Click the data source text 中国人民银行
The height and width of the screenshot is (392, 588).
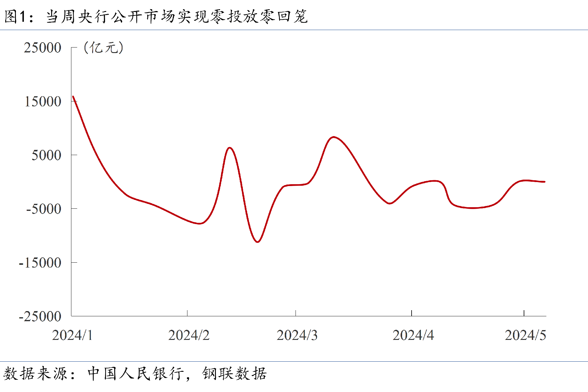(x=136, y=374)
